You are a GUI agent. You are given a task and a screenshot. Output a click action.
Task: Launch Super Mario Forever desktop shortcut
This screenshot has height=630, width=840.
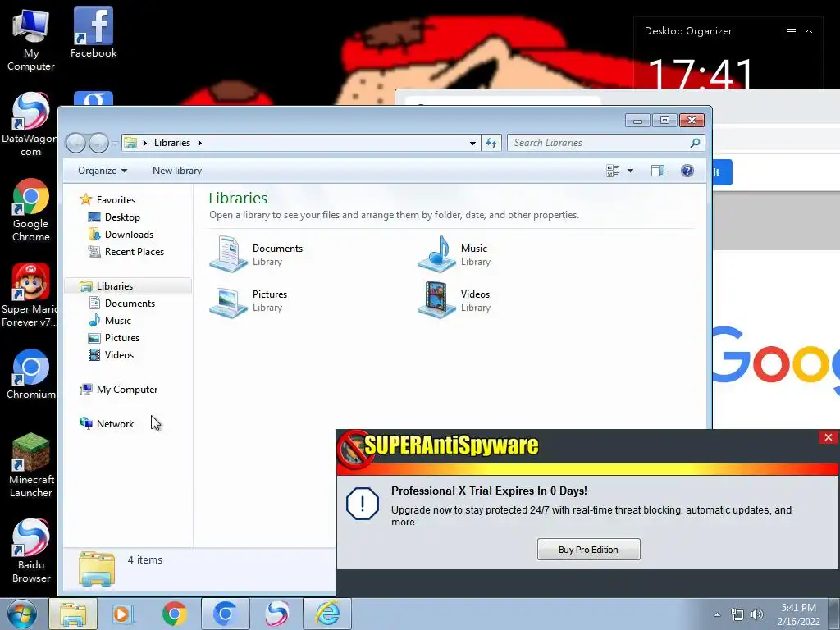pos(30,295)
